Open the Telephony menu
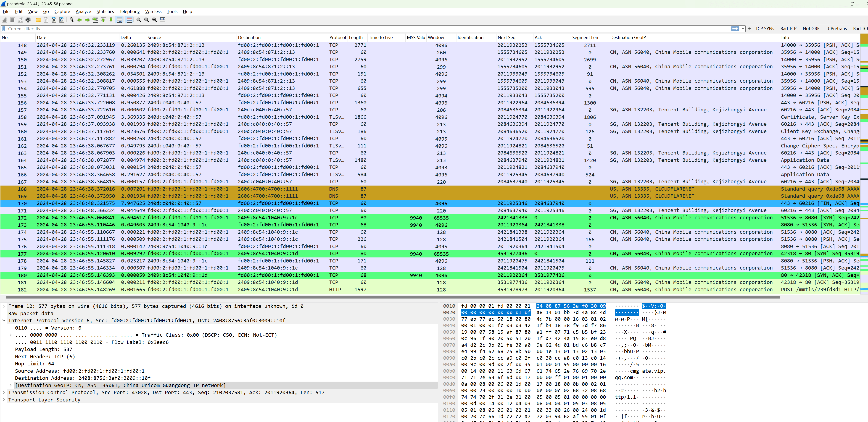 (x=129, y=11)
